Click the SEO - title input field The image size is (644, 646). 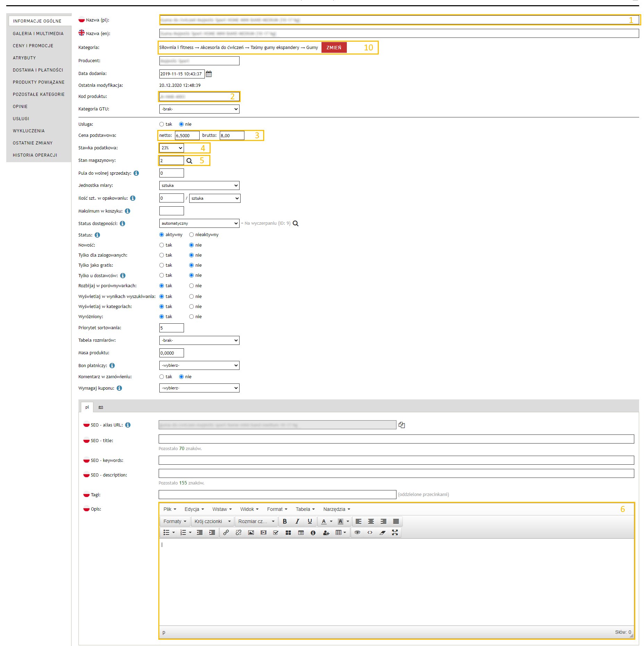(x=396, y=439)
